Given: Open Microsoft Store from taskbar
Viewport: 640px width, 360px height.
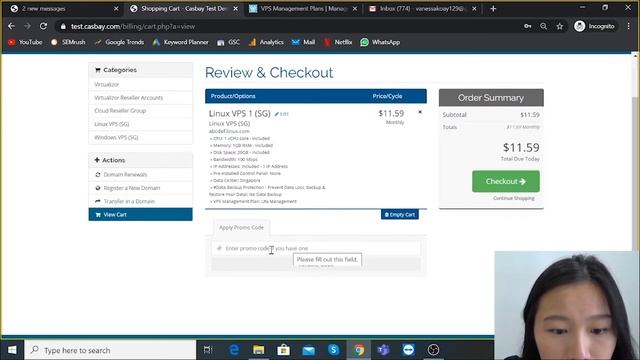Looking at the screenshot, I should pyautogui.click(x=283, y=350).
